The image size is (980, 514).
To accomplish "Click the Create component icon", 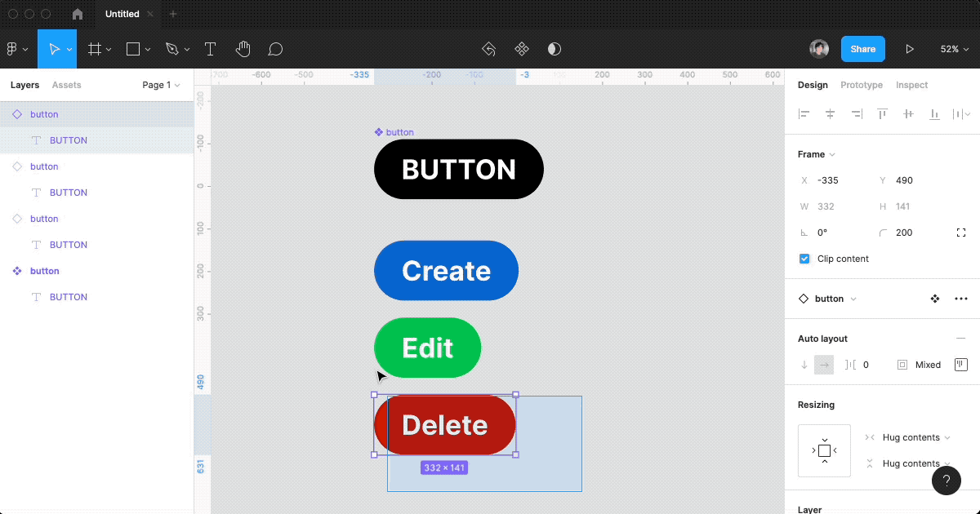I will (521, 49).
